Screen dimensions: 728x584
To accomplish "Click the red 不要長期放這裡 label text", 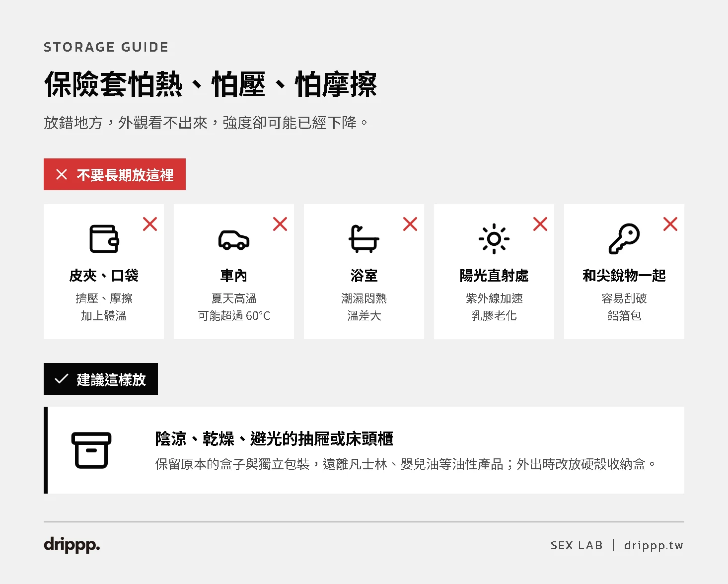I will 125,175.
